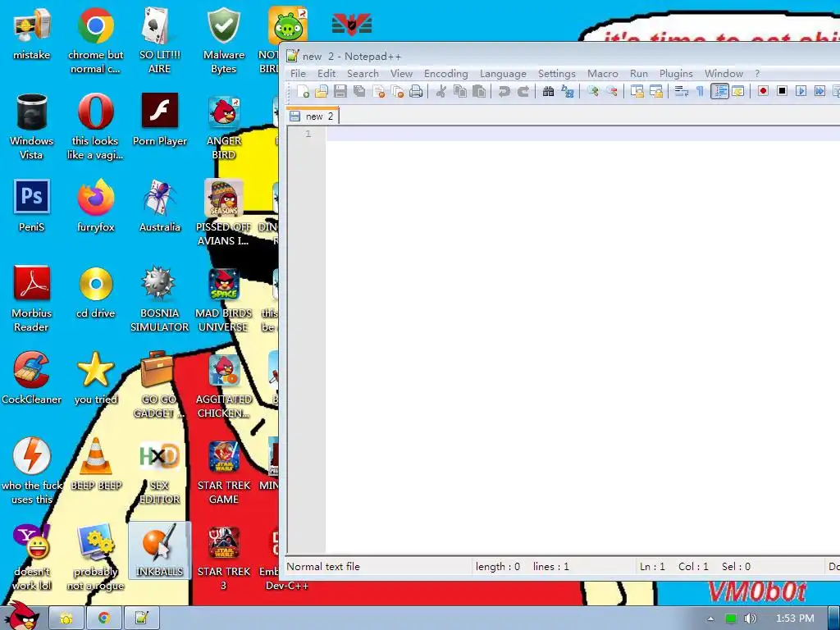Click the Paste clipboard toolbar icon
The height and width of the screenshot is (630, 840).
tap(479, 92)
